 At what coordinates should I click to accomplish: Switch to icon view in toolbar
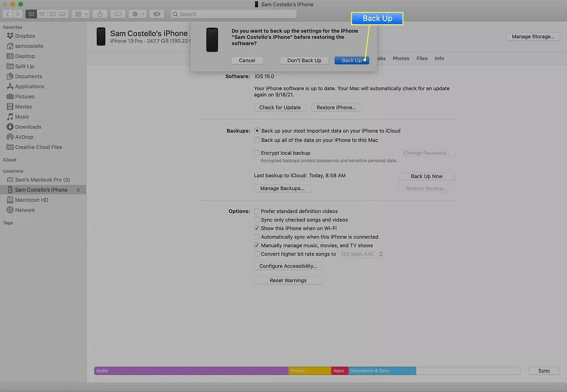pyautogui.click(x=31, y=14)
